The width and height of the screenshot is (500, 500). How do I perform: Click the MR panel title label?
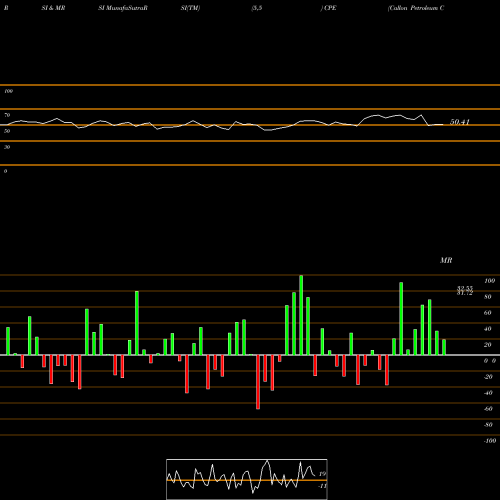(x=446, y=260)
